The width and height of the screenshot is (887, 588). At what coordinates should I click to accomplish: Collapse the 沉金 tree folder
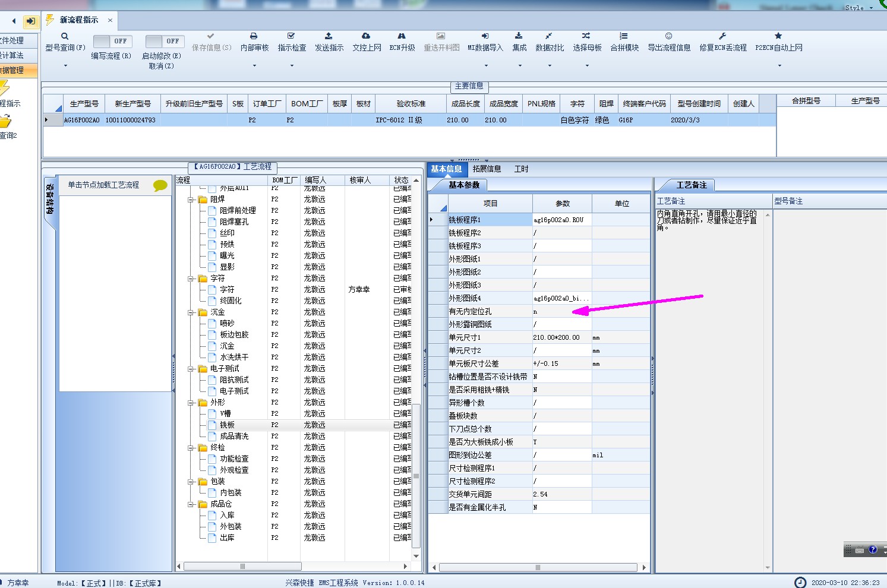tap(191, 312)
